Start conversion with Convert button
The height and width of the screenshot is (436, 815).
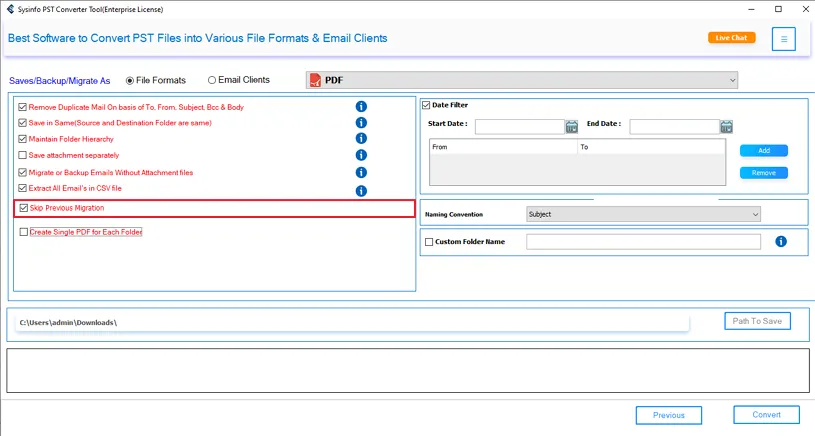(766, 415)
